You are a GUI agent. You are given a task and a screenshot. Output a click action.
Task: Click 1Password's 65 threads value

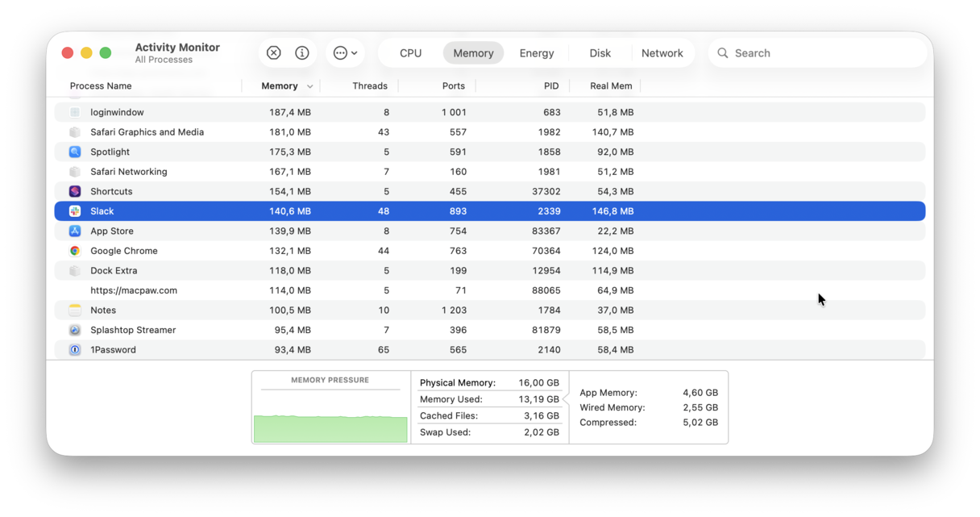[x=384, y=349]
